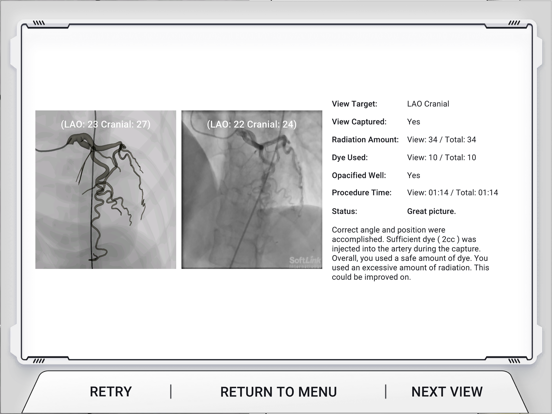Select 'View: 01:14 / Total: 01:14' time value

click(452, 193)
